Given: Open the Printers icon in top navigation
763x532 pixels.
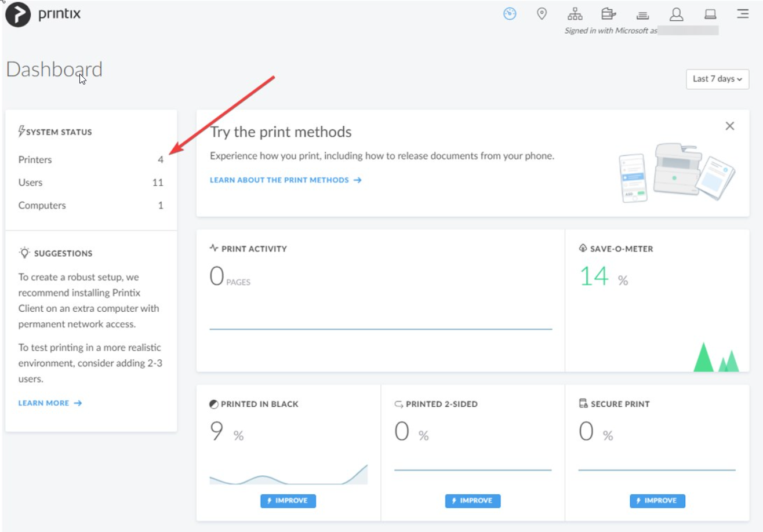Looking at the screenshot, I should click(608, 13).
